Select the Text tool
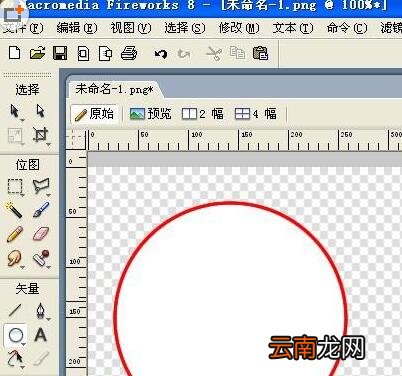Viewport: 402px width, 376px height. 41,335
